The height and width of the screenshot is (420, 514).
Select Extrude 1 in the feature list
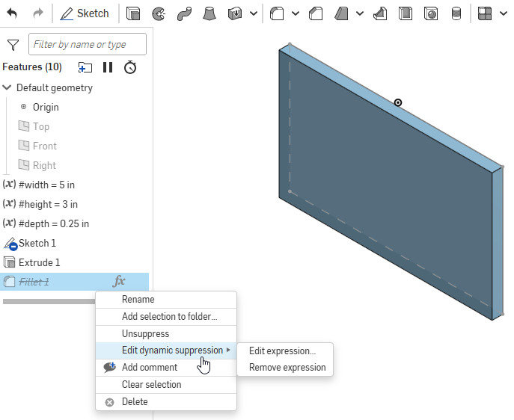click(x=39, y=262)
